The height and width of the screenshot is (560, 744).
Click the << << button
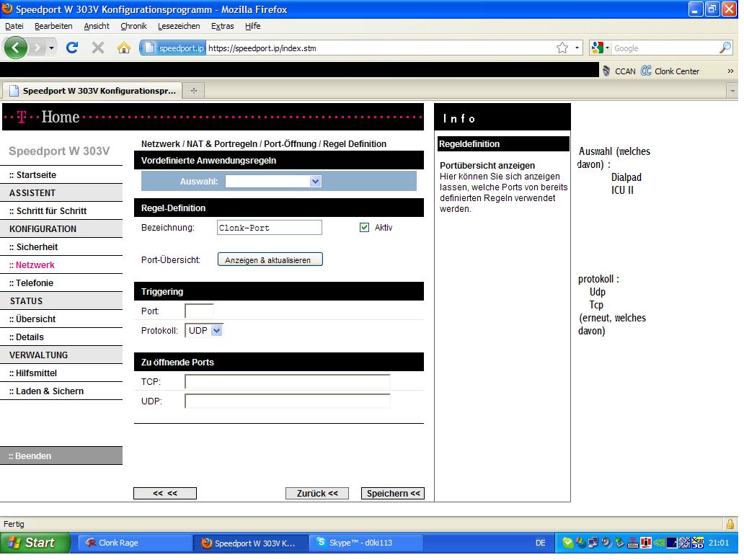point(165,493)
